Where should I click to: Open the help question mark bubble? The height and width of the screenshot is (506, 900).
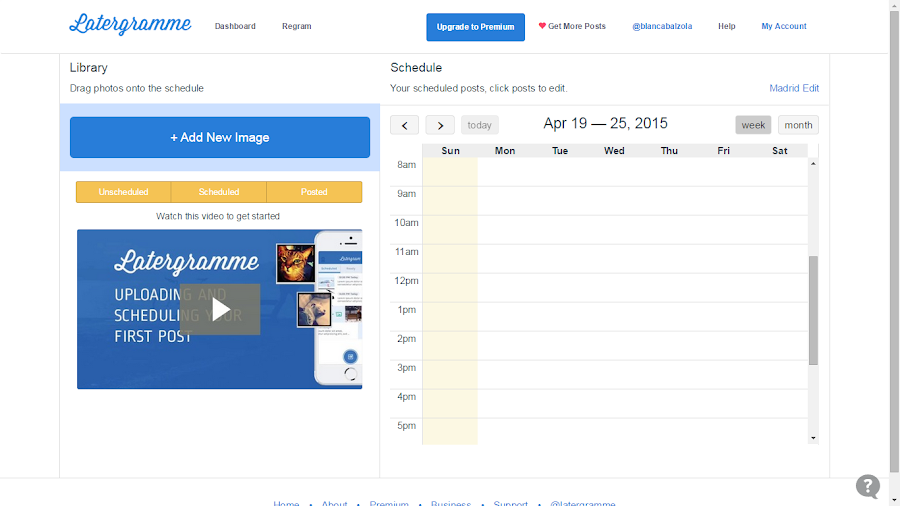[868, 486]
